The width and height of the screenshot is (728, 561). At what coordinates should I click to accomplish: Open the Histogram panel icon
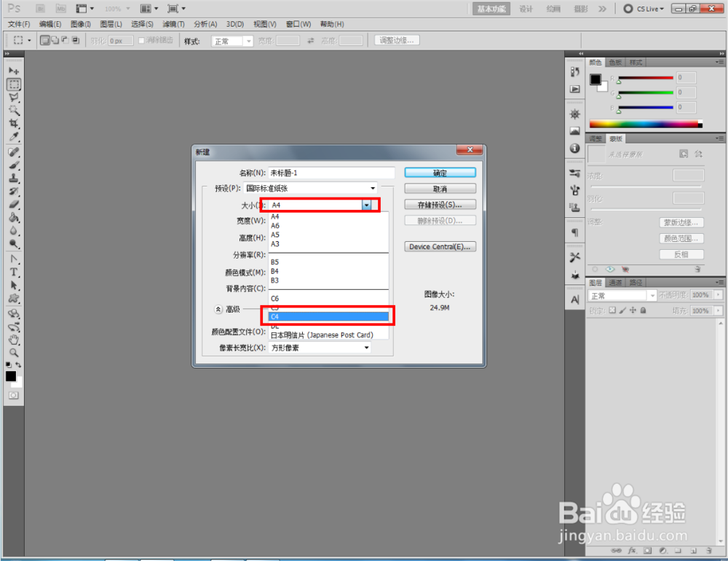[575, 131]
